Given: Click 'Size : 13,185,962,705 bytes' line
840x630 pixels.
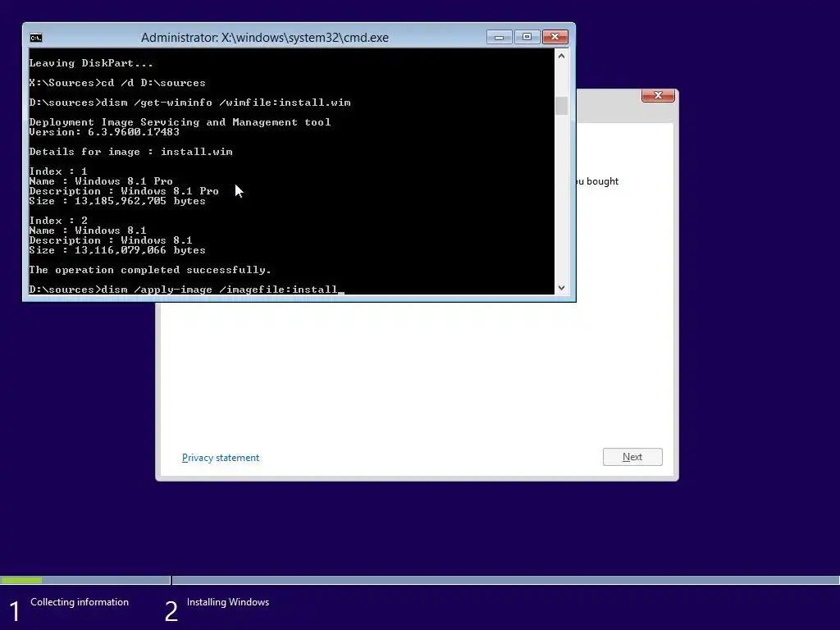Looking at the screenshot, I should (x=117, y=201).
